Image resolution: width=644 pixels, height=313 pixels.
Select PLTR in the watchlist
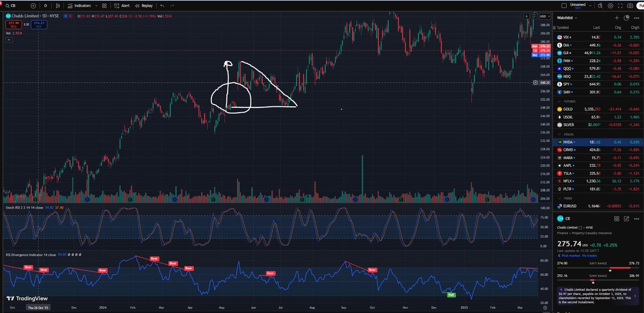598,190
